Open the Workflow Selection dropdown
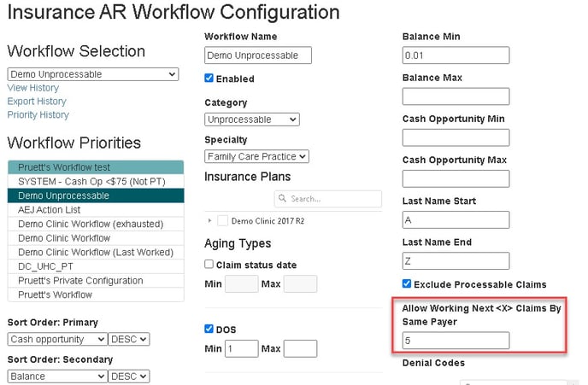588x385 pixels. click(x=92, y=74)
